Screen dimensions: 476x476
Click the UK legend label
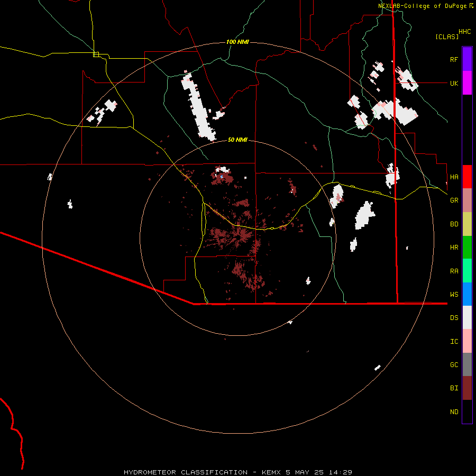coord(454,83)
